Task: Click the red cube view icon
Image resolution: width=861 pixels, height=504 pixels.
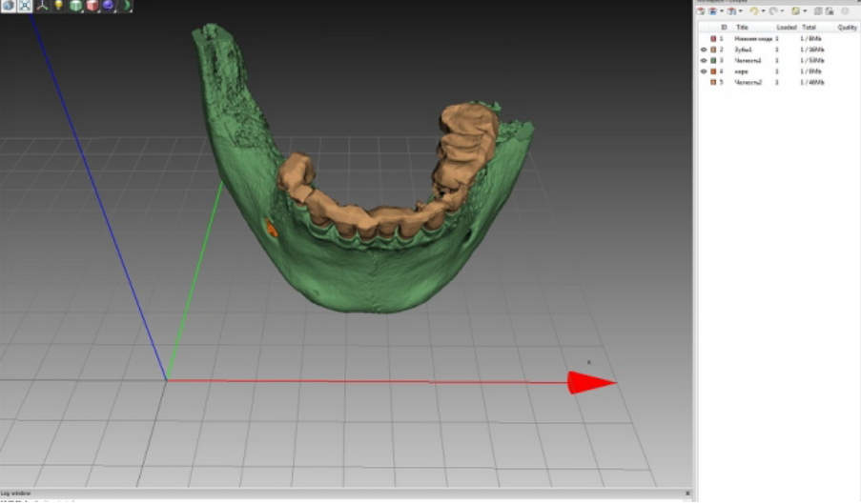Action: pyautogui.click(x=92, y=6)
